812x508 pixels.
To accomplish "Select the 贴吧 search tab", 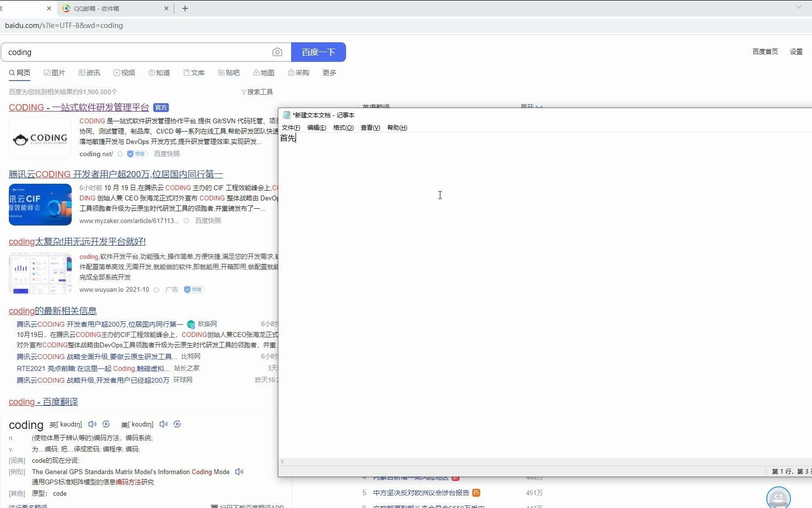I will [229, 73].
